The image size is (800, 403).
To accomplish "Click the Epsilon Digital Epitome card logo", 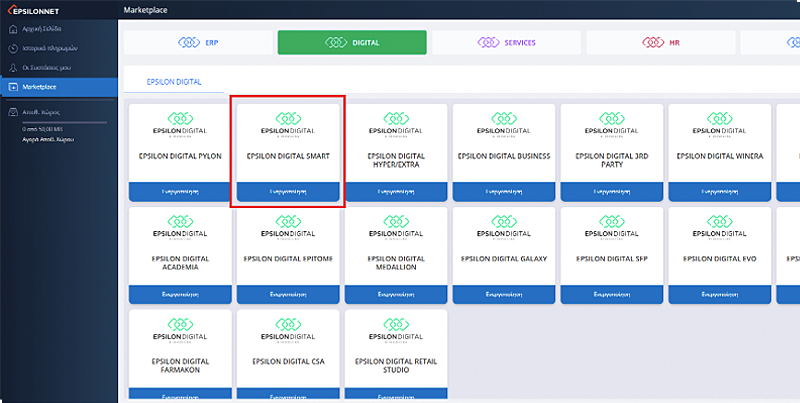I will coord(288,227).
